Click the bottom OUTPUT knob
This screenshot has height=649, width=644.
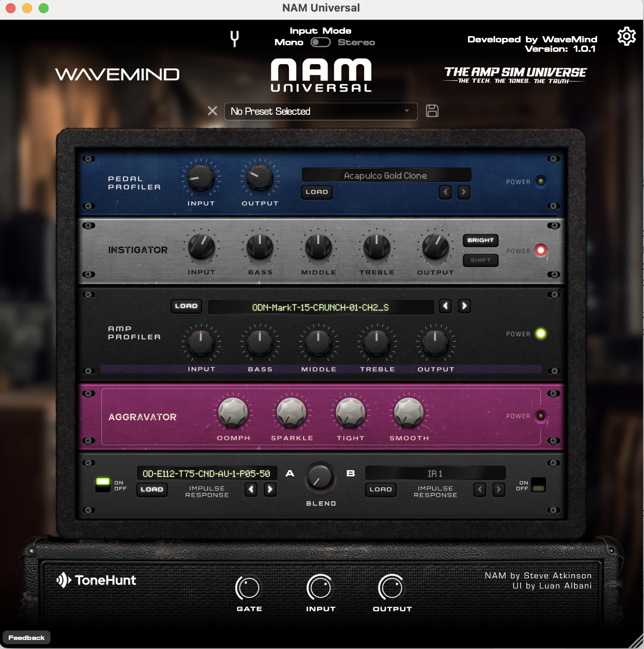[x=391, y=587]
